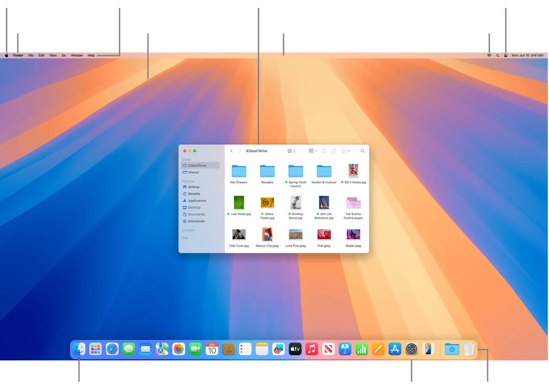
Task: Open the App Store in the Dock
Action: (x=395, y=349)
